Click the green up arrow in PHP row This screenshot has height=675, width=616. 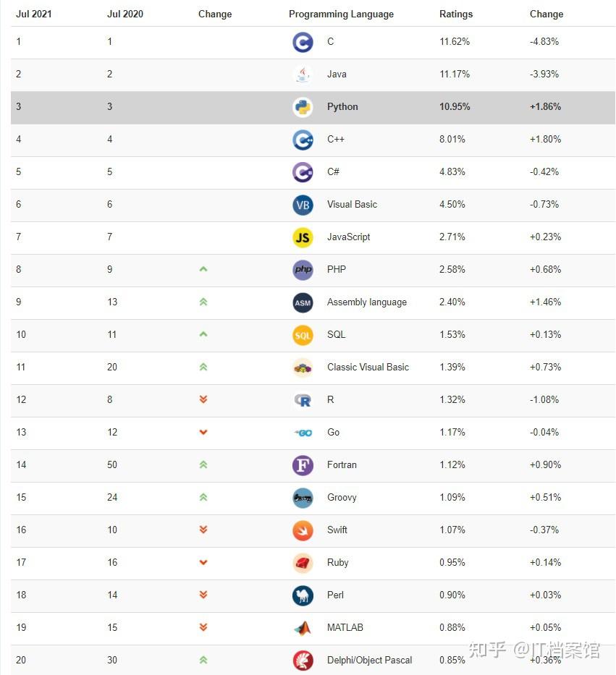pyautogui.click(x=203, y=269)
